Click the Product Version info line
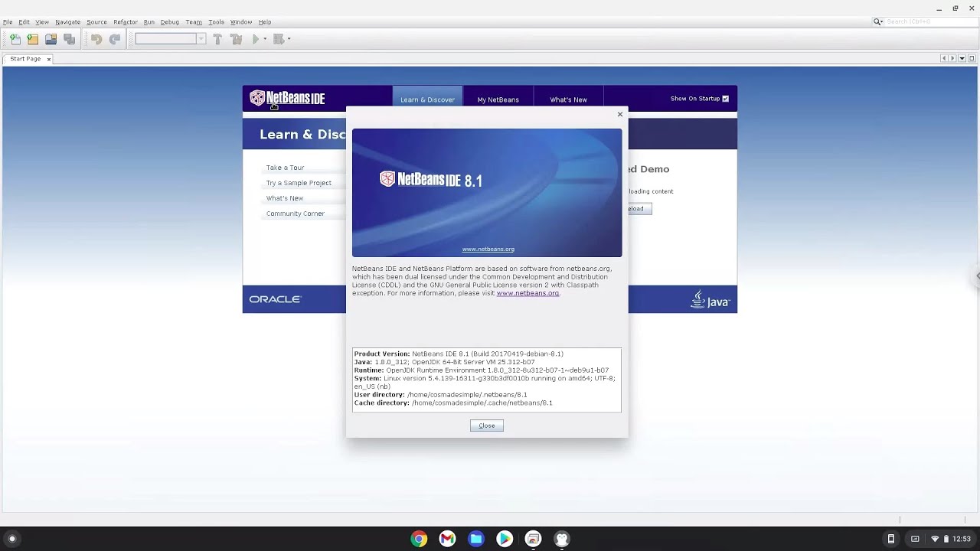 pos(459,354)
